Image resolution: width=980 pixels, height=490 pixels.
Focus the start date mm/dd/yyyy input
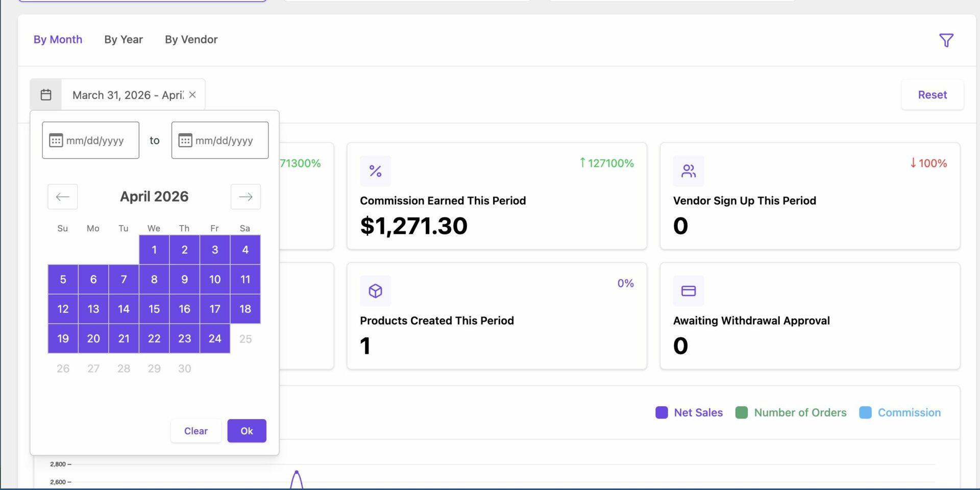click(x=91, y=140)
